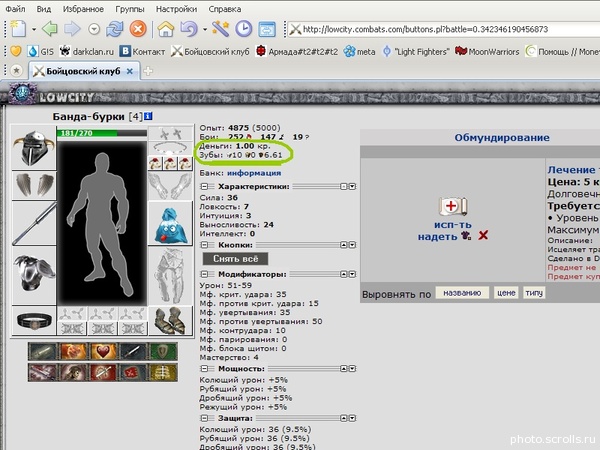Open the Файл menu

click(x=15, y=9)
